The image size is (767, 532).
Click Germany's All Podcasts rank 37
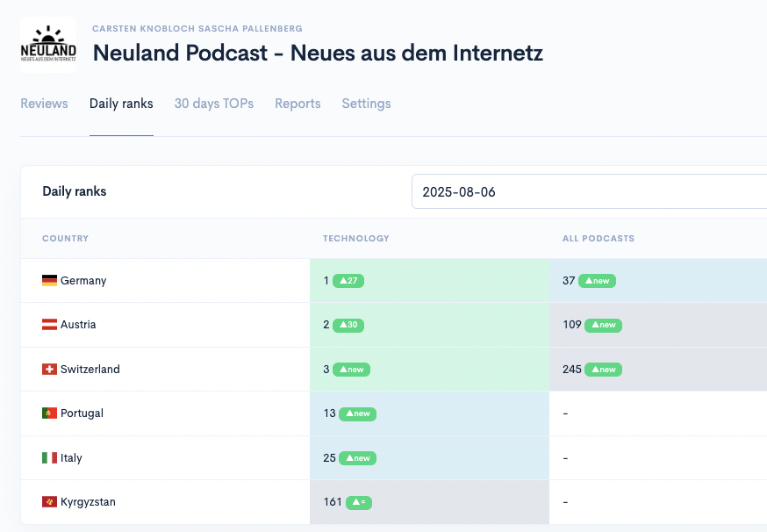(x=569, y=280)
